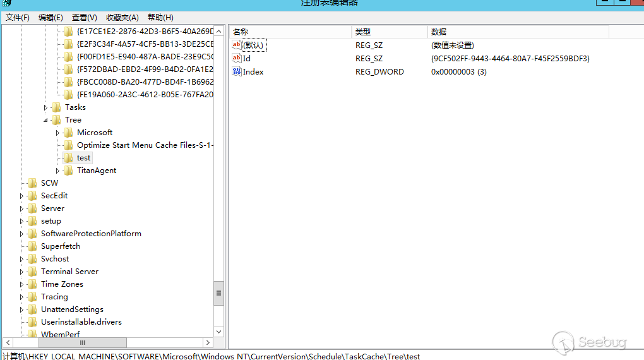This screenshot has width=644, height=360.
Task: Open the 帮助(H) menu
Action: click(160, 18)
